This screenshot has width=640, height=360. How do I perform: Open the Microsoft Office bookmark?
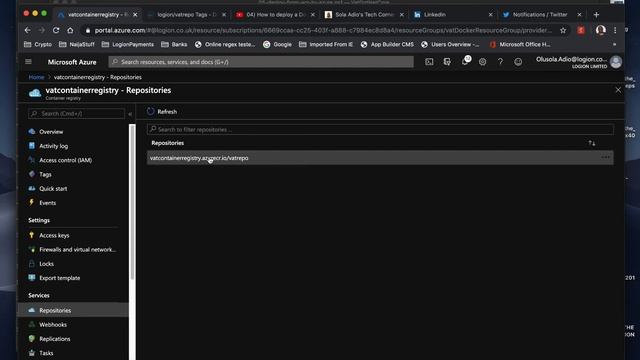[x=520, y=44]
